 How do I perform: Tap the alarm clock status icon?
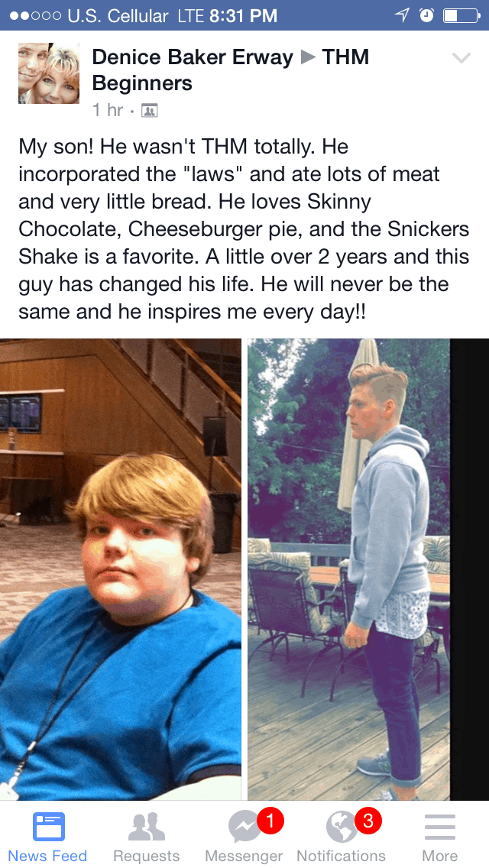point(426,15)
